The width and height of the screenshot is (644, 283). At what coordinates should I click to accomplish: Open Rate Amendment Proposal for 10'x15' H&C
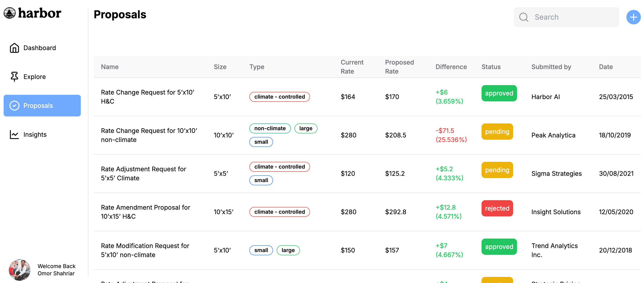coord(145,212)
